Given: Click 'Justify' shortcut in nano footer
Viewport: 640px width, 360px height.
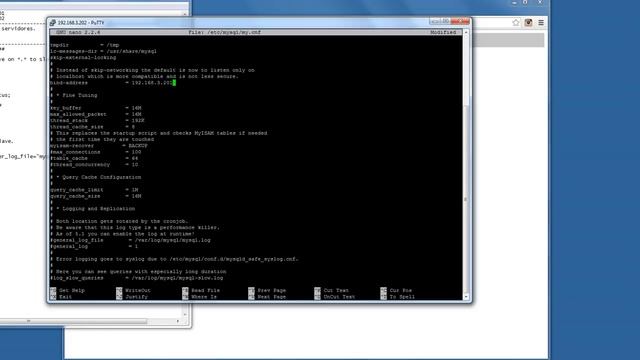Looking at the screenshot, I should point(132,297).
